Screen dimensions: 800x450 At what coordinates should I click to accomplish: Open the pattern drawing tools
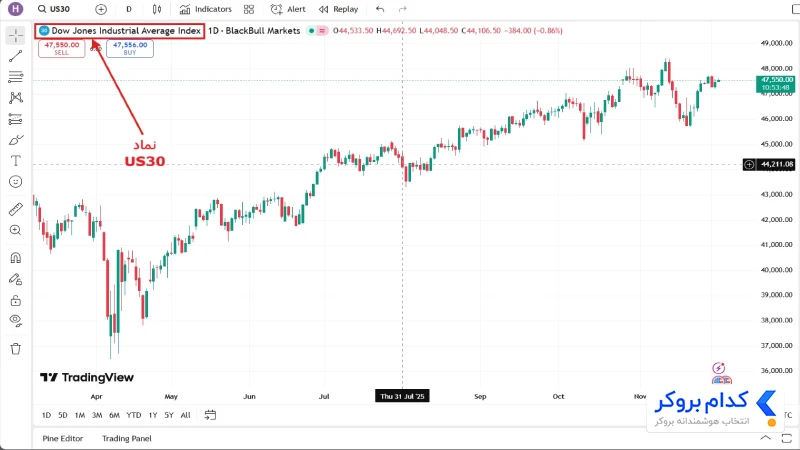tap(16, 98)
